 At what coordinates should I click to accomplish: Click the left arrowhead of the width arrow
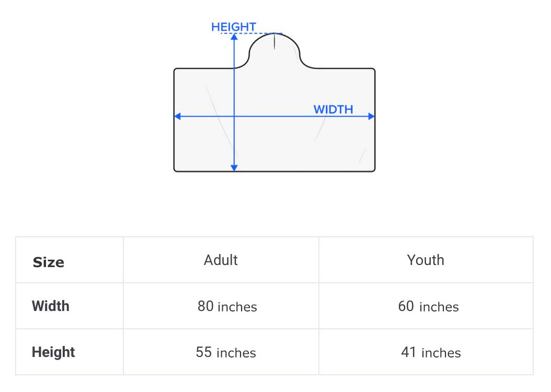(178, 116)
